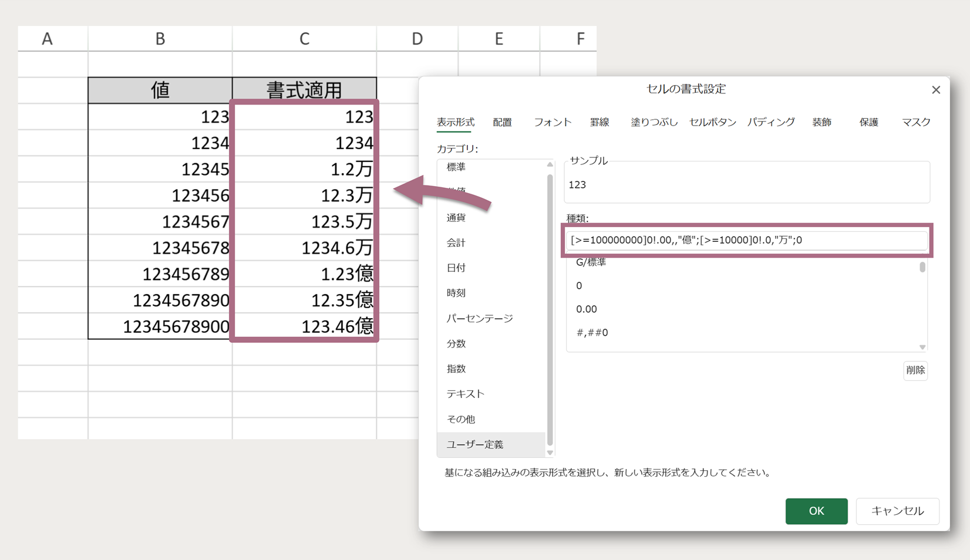Select column C header
The image size is (970, 560).
tap(304, 39)
